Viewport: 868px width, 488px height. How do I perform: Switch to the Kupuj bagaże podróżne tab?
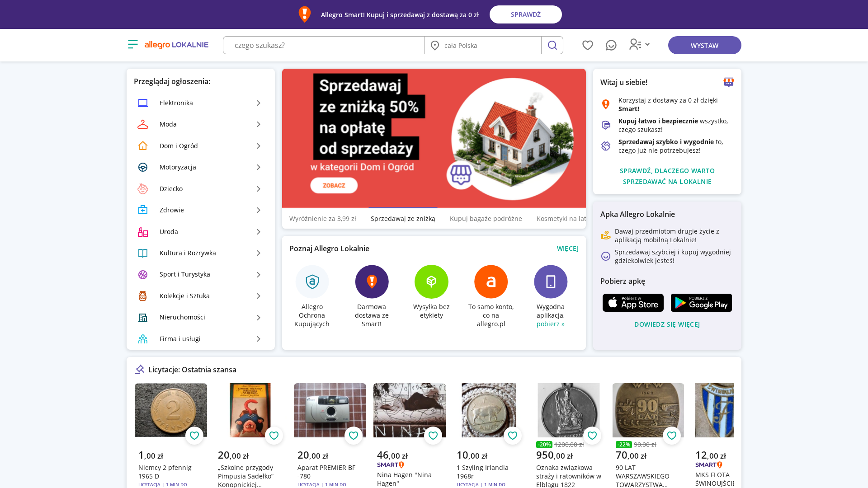(486, 219)
